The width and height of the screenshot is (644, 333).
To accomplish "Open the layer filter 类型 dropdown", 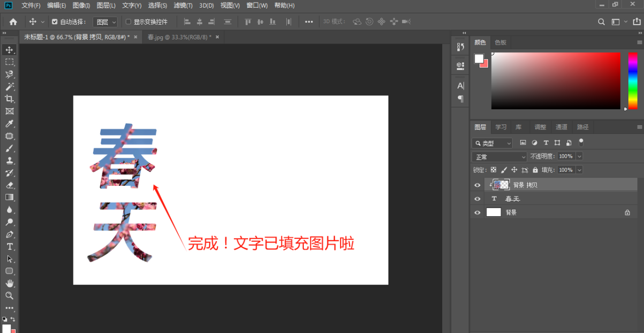I will pyautogui.click(x=492, y=143).
